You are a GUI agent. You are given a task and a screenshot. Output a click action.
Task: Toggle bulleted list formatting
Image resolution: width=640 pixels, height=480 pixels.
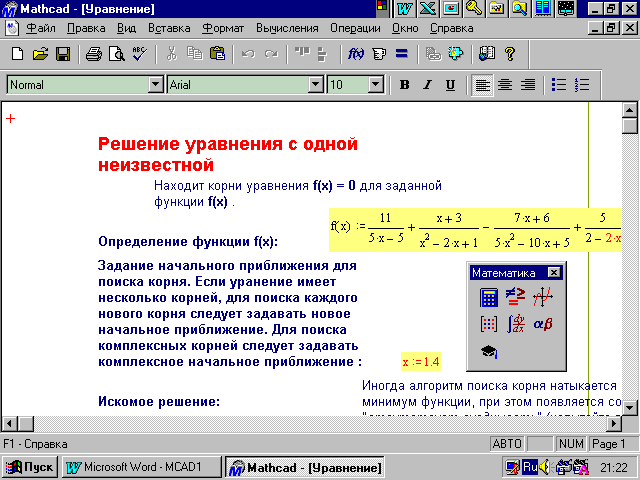[558, 85]
